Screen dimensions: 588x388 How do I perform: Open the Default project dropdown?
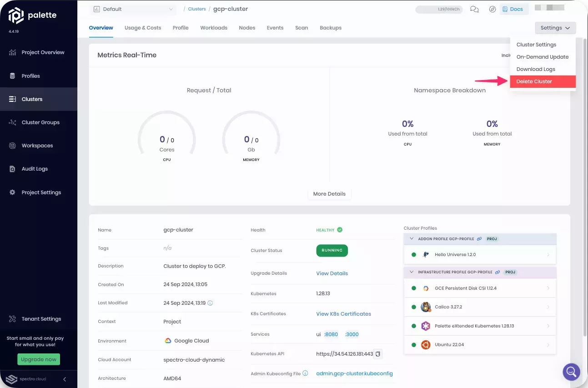133,9
